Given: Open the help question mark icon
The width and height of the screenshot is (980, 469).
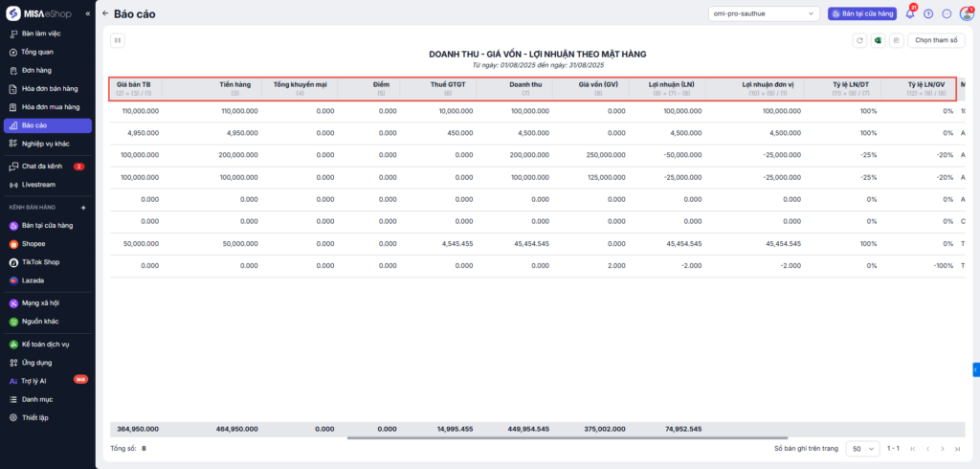Looking at the screenshot, I should pyautogui.click(x=928, y=14).
